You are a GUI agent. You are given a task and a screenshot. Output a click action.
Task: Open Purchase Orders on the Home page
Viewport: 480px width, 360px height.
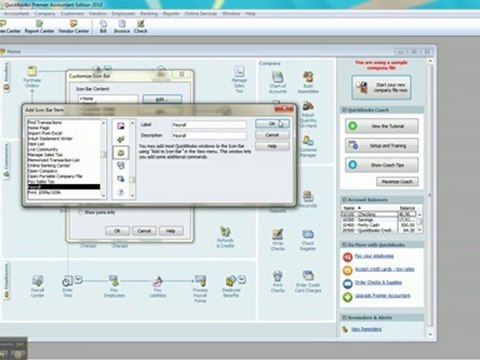32,77
